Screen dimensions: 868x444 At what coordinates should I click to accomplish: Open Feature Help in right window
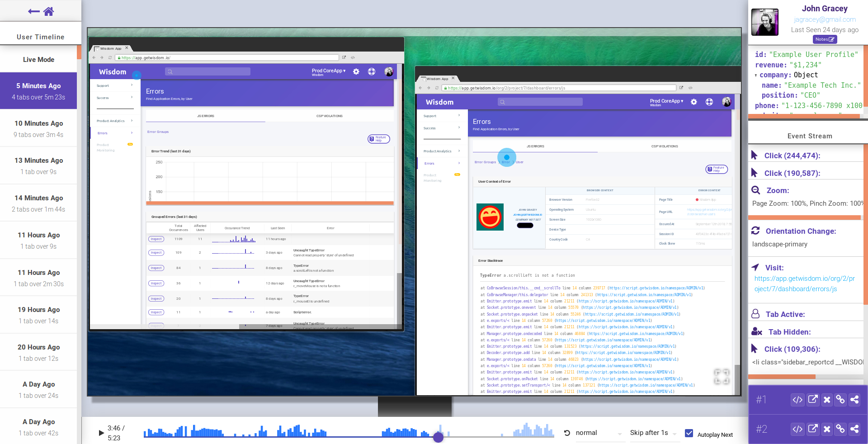(717, 169)
